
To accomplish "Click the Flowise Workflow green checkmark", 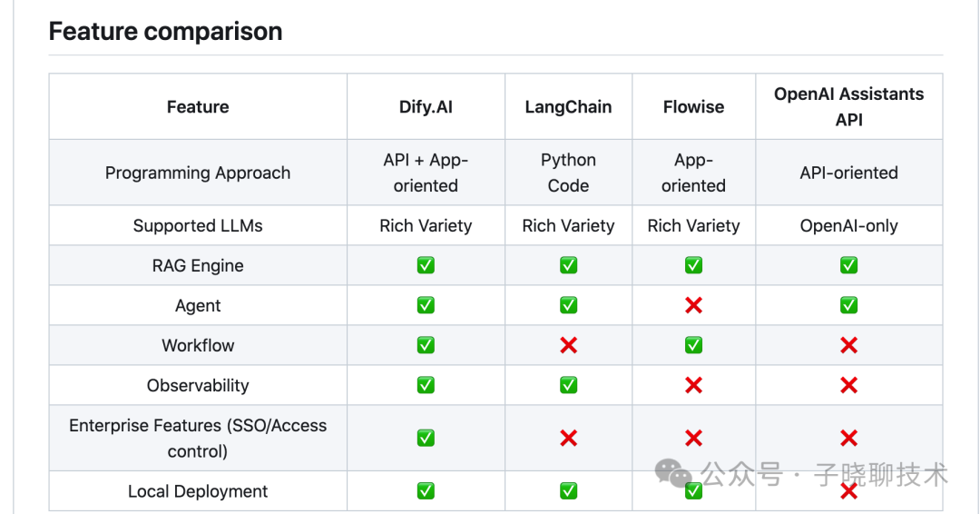I will (693, 345).
